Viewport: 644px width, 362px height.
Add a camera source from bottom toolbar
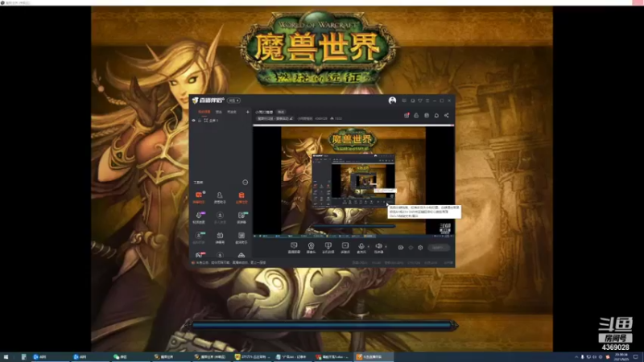click(x=311, y=248)
